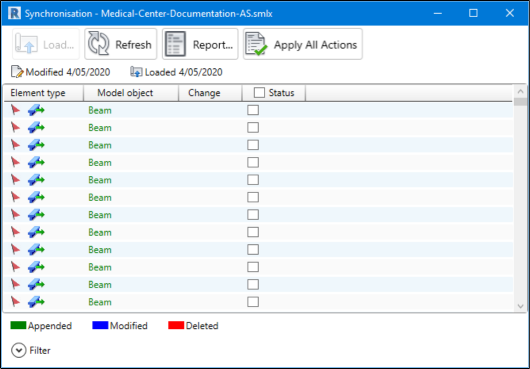Click blue beam arrow icon in third row
Image resolution: width=530 pixels, height=369 pixels.
[x=36, y=145]
